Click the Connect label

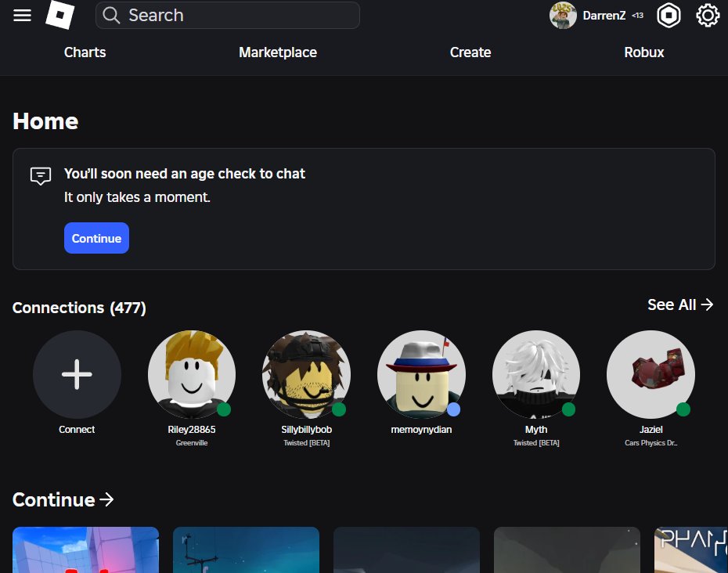point(77,430)
